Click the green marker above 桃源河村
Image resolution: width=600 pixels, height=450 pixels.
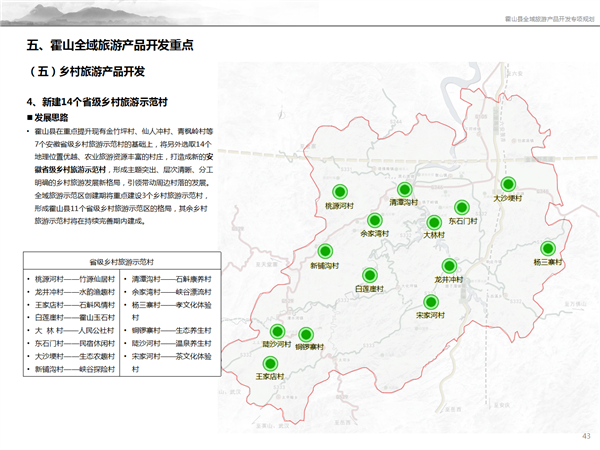pyautogui.click(x=340, y=192)
